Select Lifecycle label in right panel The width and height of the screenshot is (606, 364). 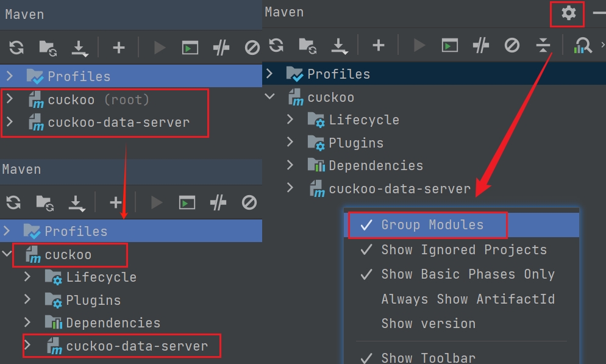[x=364, y=120]
